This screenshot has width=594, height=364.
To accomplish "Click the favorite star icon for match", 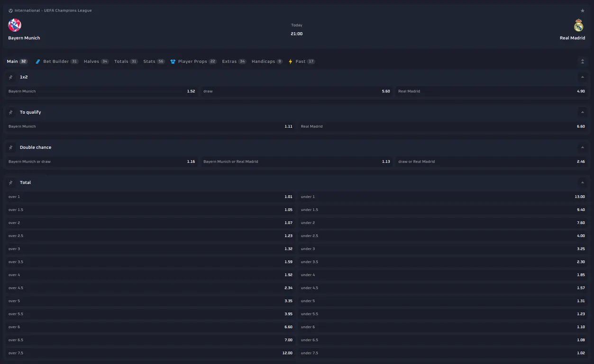I will pyautogui.click(x=583, y=11).
